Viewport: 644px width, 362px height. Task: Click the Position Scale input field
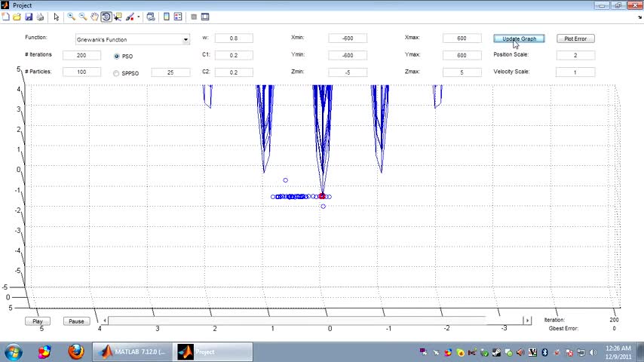[x=575, y=55]
